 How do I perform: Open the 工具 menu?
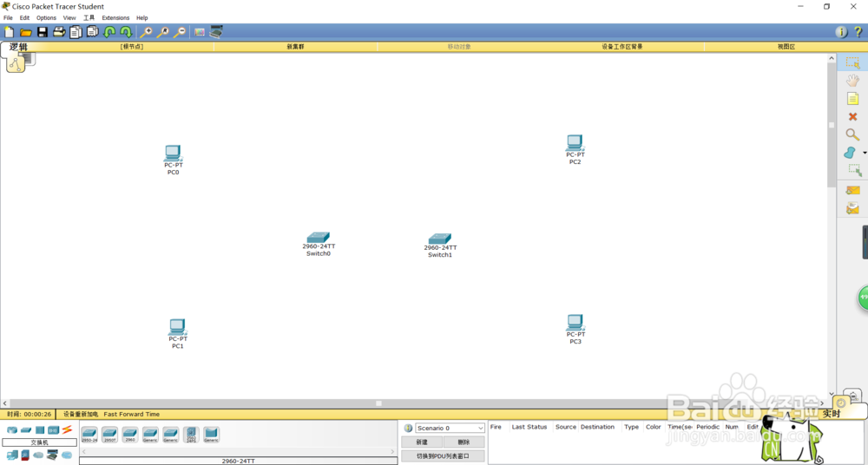click(89, 17)
